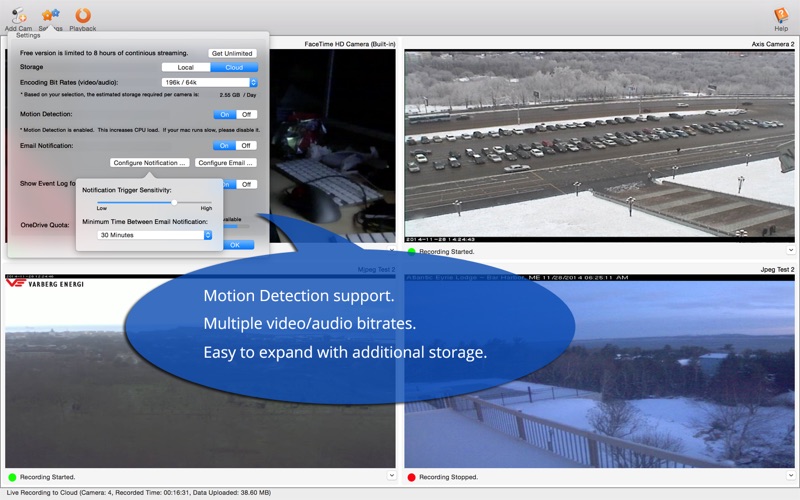Click Configure Email button
The width and height of the screenshot is (800, 500).
click(x=226, y=163)
